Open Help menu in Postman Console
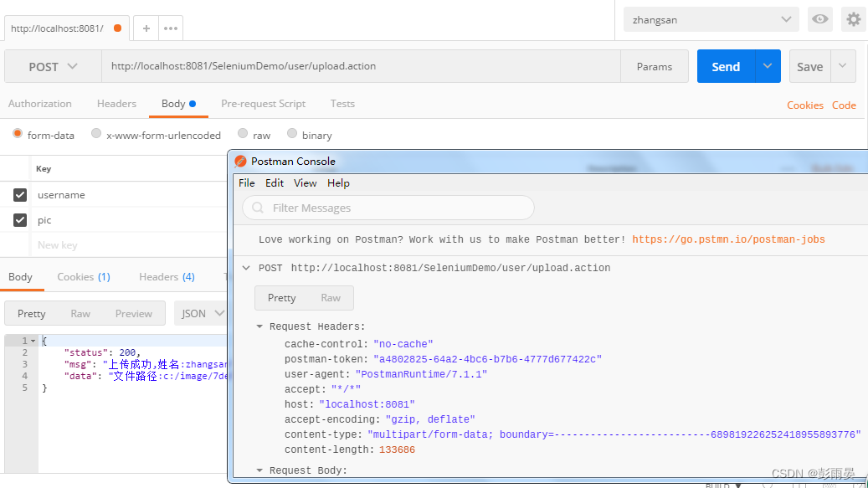 pyautogui.click(x=338, y=183)
